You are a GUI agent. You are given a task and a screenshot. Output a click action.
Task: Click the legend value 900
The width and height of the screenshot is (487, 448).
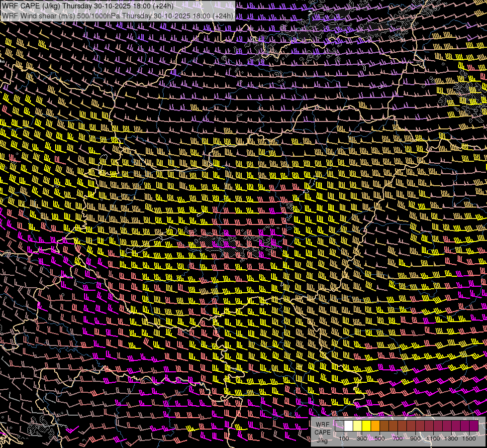pyautogui.click(x=415, y=439)
